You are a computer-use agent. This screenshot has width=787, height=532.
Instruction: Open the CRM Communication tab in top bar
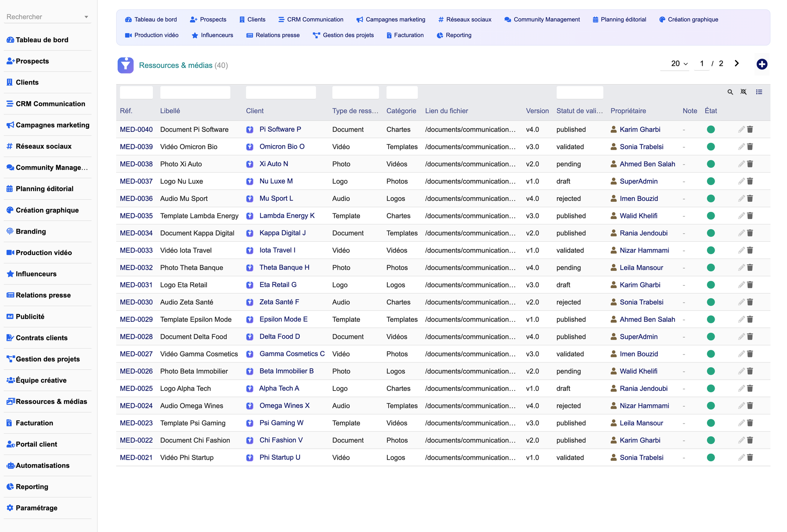(x=311, y=19)
